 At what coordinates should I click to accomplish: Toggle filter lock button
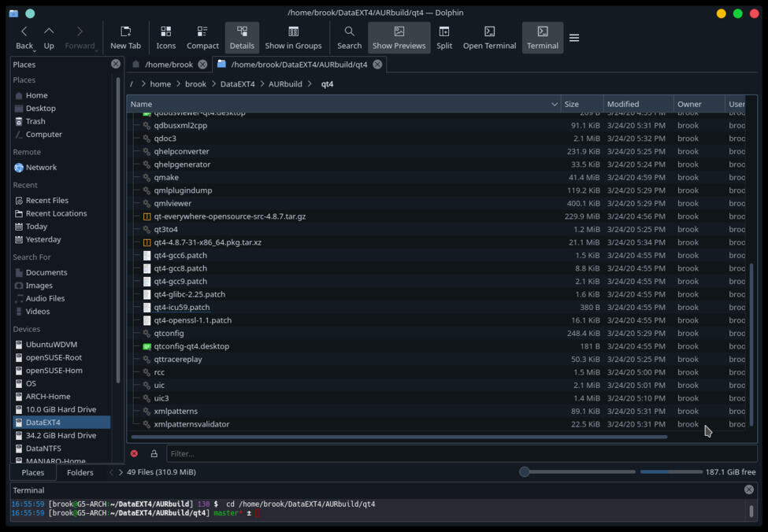(154, 453)
